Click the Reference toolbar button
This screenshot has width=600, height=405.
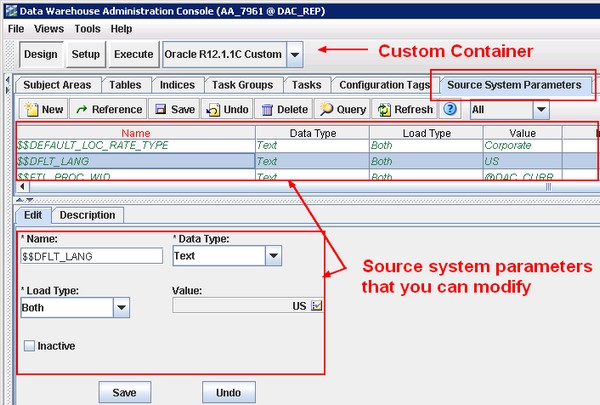[109, 109]
